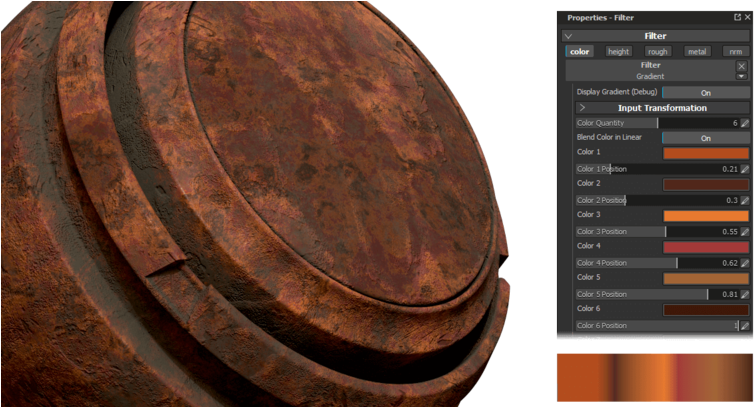
Task: Edit Color 2 Position with pencil icon
Action: tap(745, 200)
